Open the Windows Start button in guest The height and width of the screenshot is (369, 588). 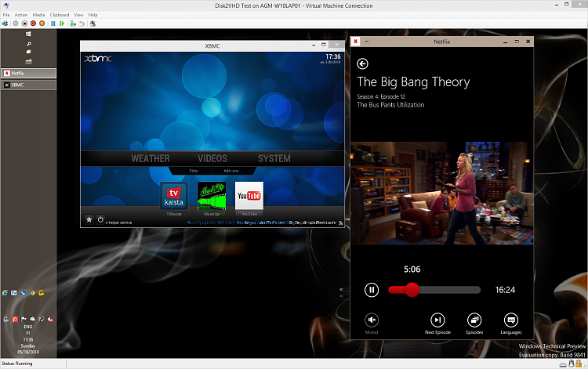point(28,34)
